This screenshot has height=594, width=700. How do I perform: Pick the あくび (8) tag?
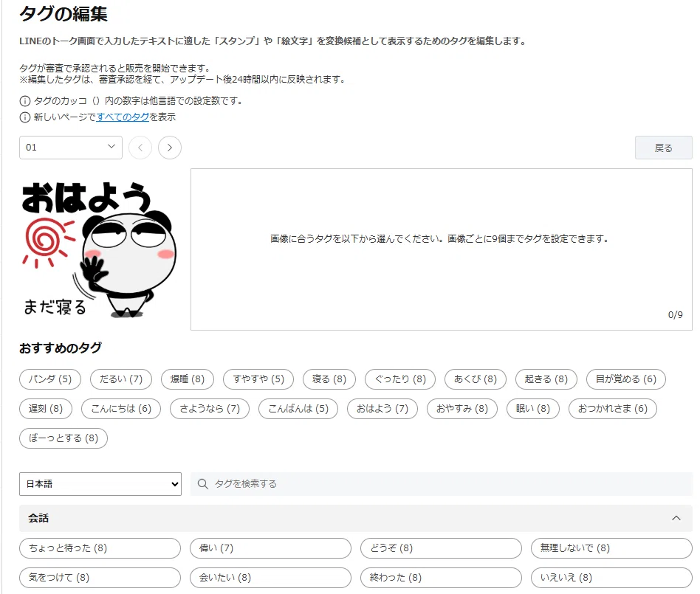pos(476,379)
